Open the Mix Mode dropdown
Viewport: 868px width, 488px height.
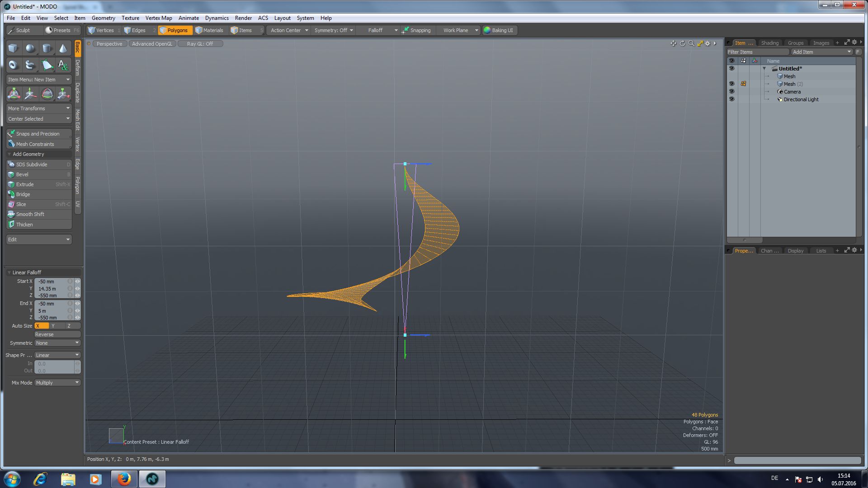[x=57, y=383]
